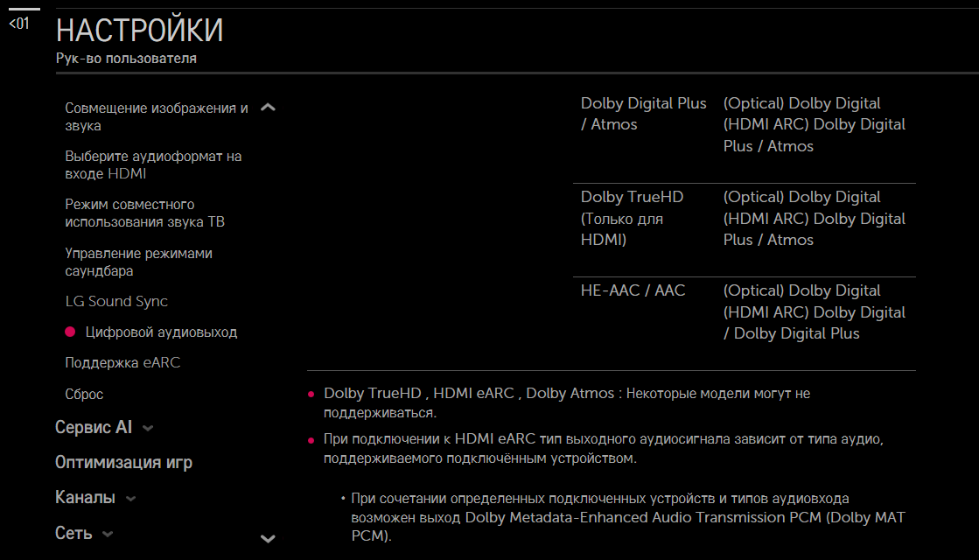Screen dimensions: 979x560
Task: Open Управление режимами саундбара topic
Action: tap(138, 262)
